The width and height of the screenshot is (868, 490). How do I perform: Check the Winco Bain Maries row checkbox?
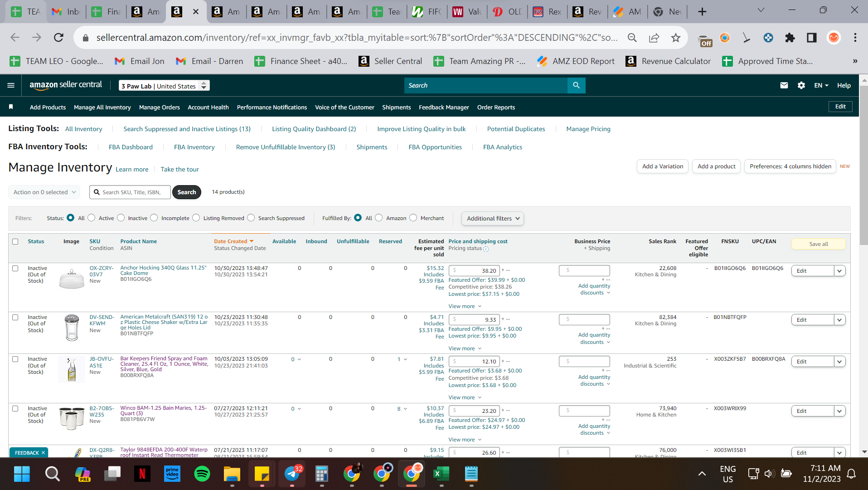(x=15, y=409)
